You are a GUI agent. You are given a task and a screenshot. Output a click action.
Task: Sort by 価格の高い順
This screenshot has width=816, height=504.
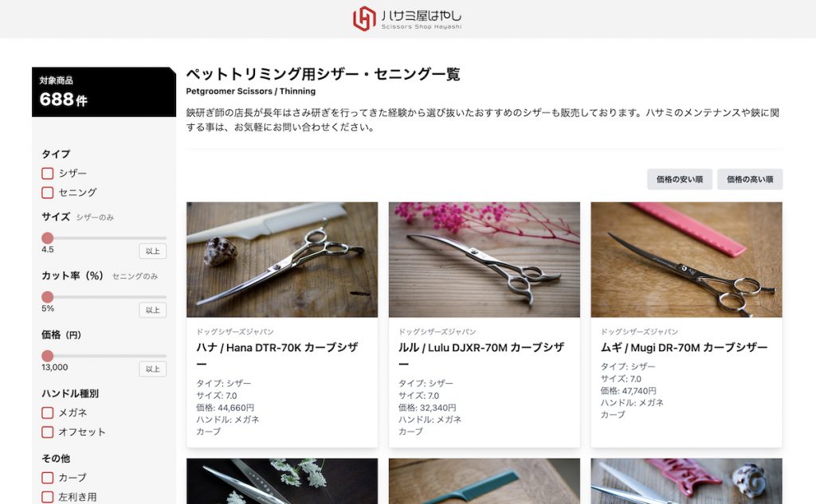750,179
